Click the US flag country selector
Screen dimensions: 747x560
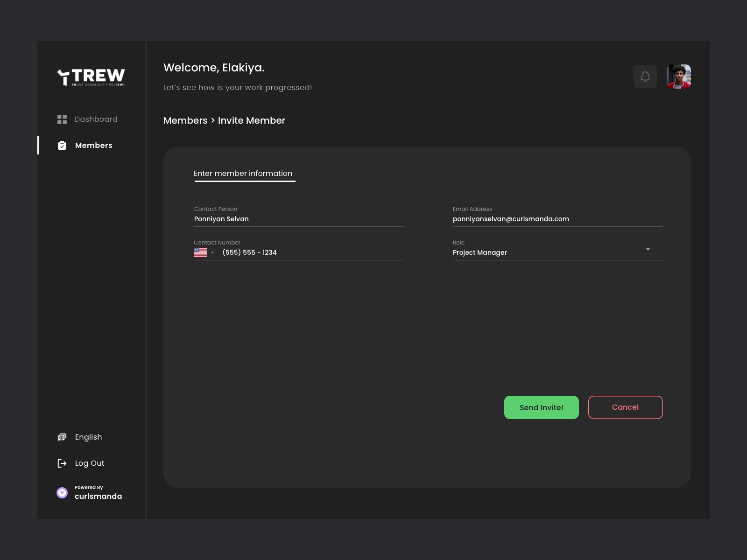200,252
